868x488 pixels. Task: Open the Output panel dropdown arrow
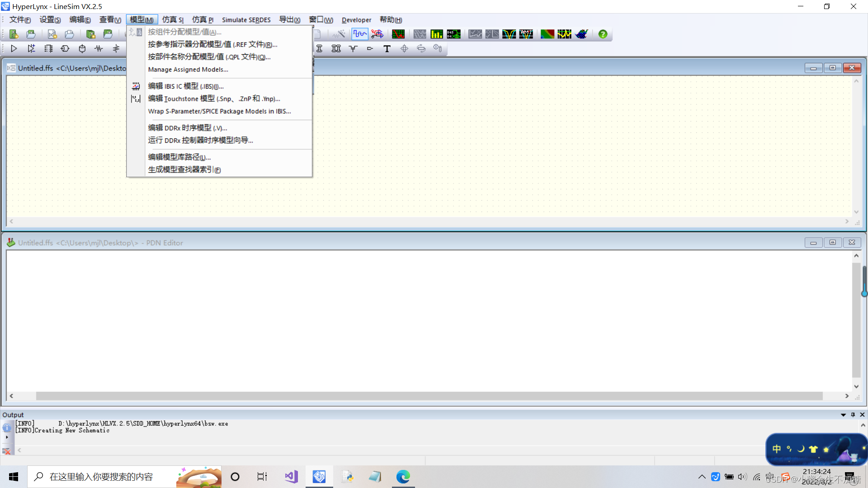tap(843, 415)
